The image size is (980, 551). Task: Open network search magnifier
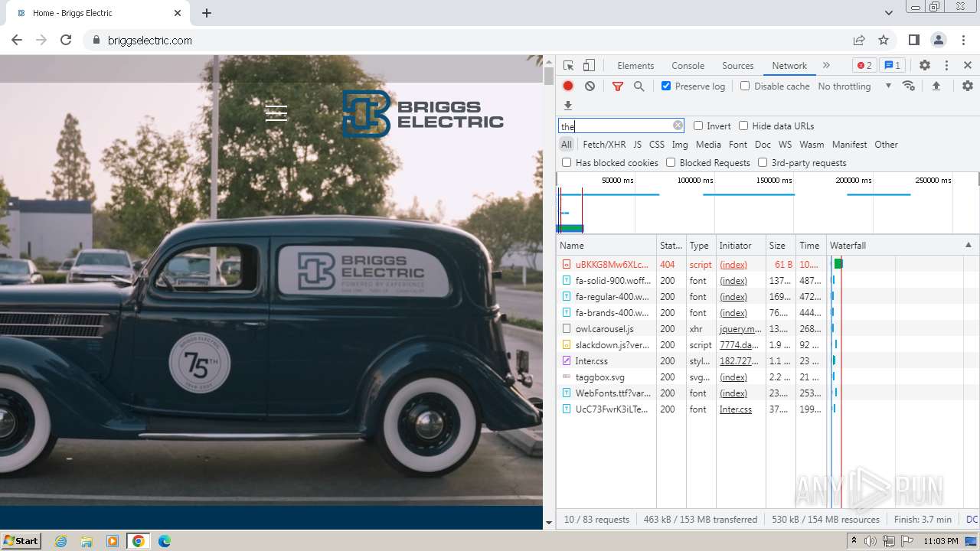click(x=639, y=86)
